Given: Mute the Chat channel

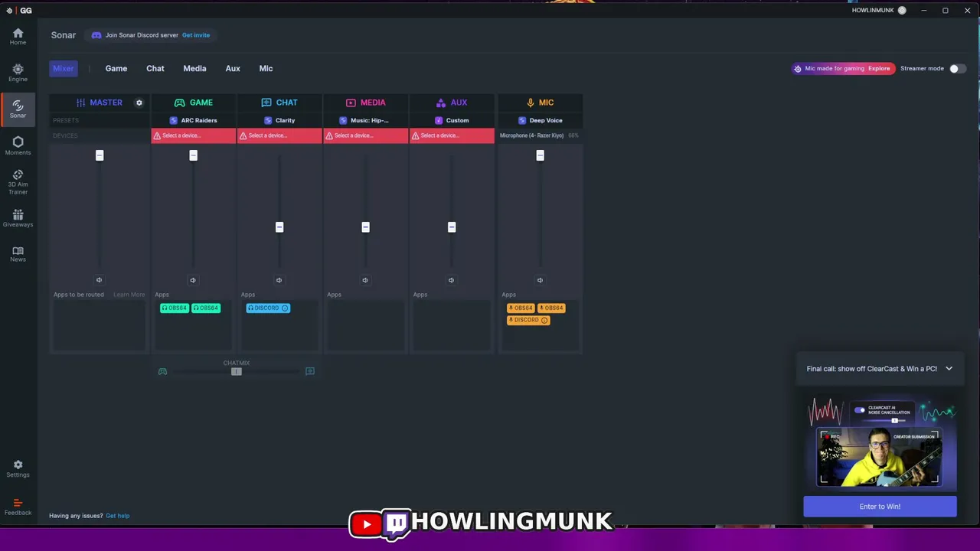Looking at the screenshot, I should [x=279, y=280].
